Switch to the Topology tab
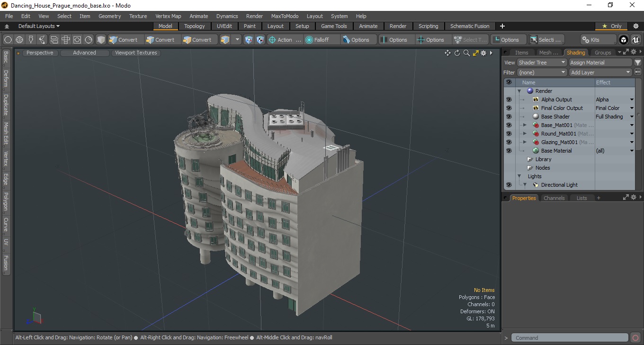Screen dimensions: 644x345 pyautogui.click(x=195, y=26)
